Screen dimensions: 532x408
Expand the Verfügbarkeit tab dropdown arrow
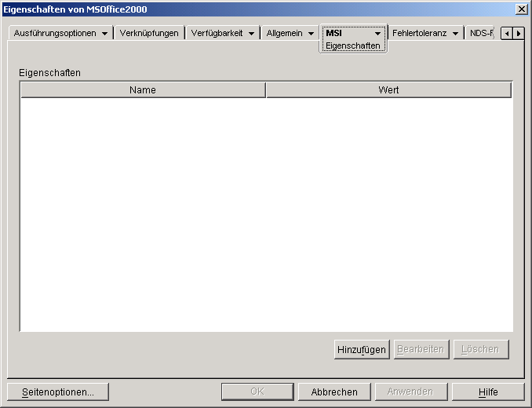click(251, 34)
